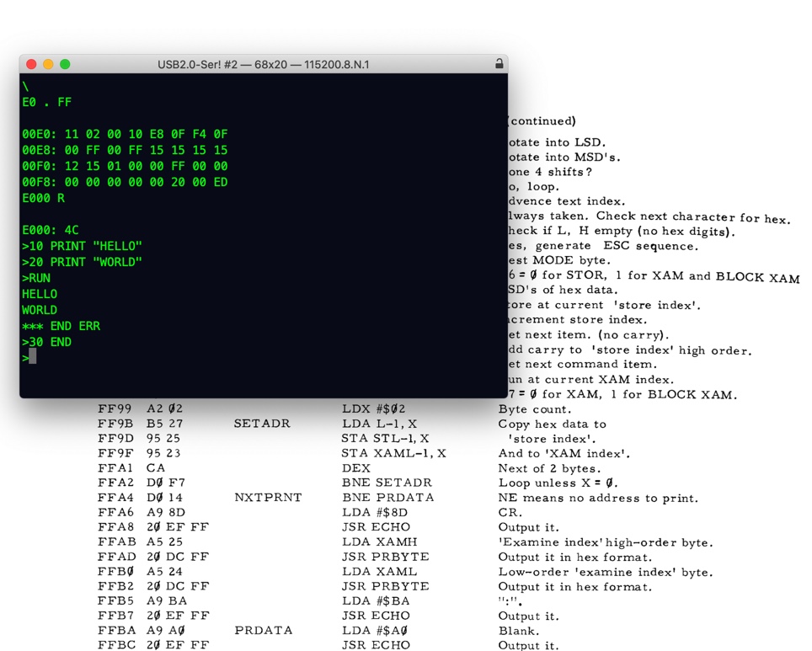
Task: Click "LDA #$BA" instruction
Action: [376, 600]
